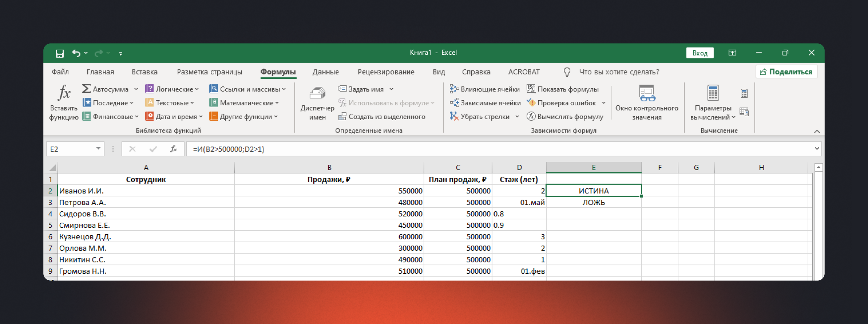Viewport: 868px width, 324px height.
Task: Collapse the ribbon with the chevron arrow
Action: tap(817, 131)
